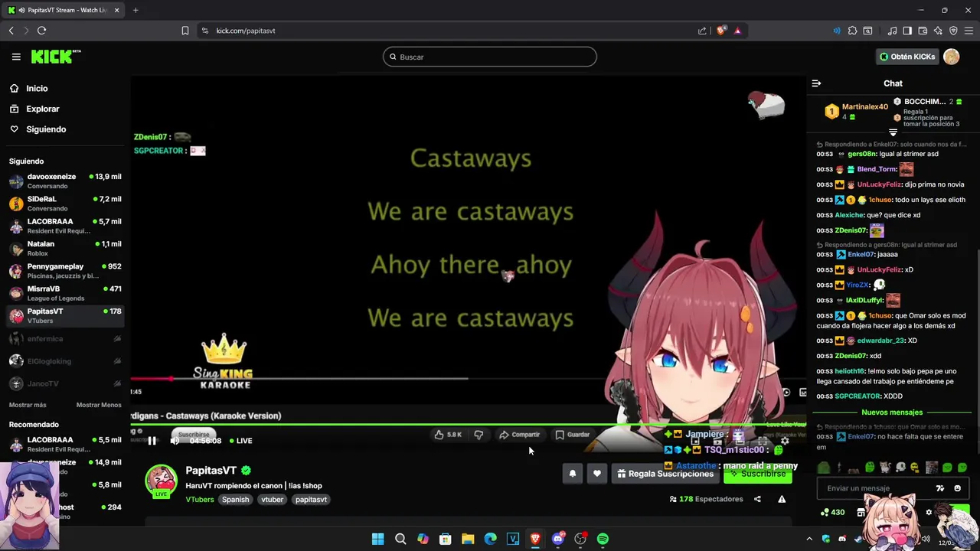Open chat settings gear icon

[x=929, y=512]
